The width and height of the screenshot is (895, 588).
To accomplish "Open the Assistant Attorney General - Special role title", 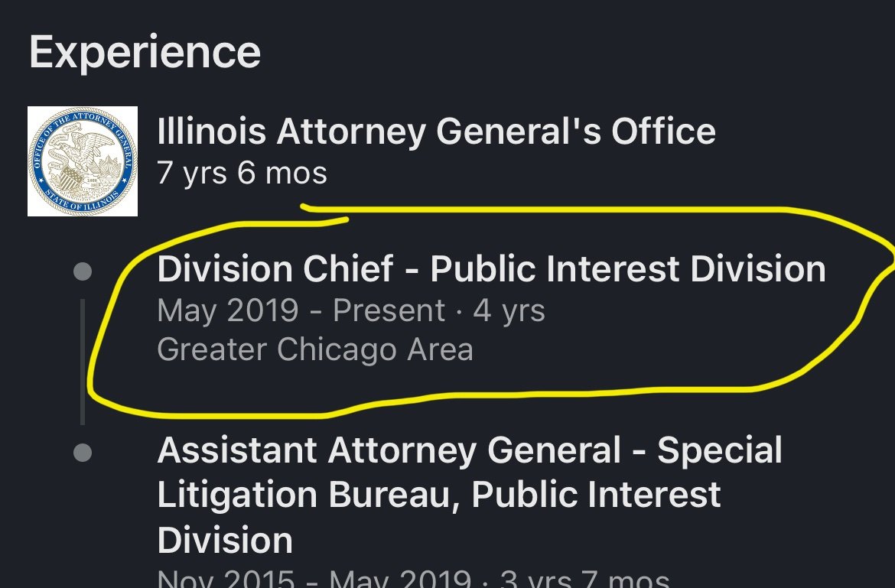I will click(469, 450).
